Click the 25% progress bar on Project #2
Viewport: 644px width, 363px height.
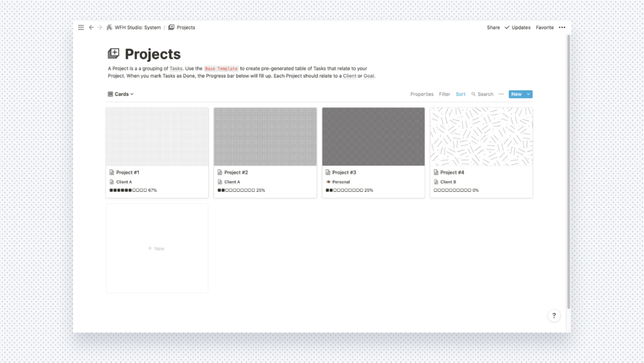241,190
